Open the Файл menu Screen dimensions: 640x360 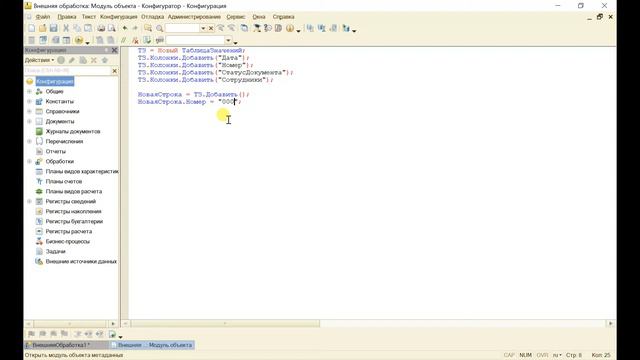tap(43, 17)
